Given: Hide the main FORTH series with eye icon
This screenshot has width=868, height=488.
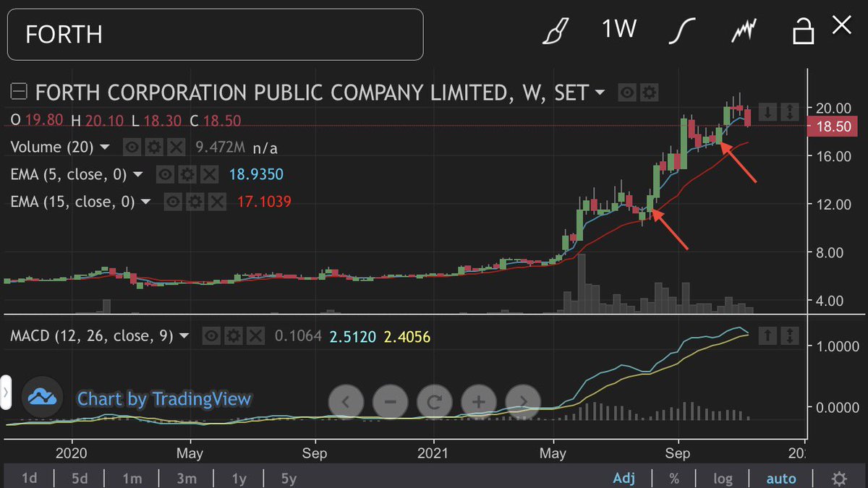Looking at the screenshot, I should pos(627,93).
